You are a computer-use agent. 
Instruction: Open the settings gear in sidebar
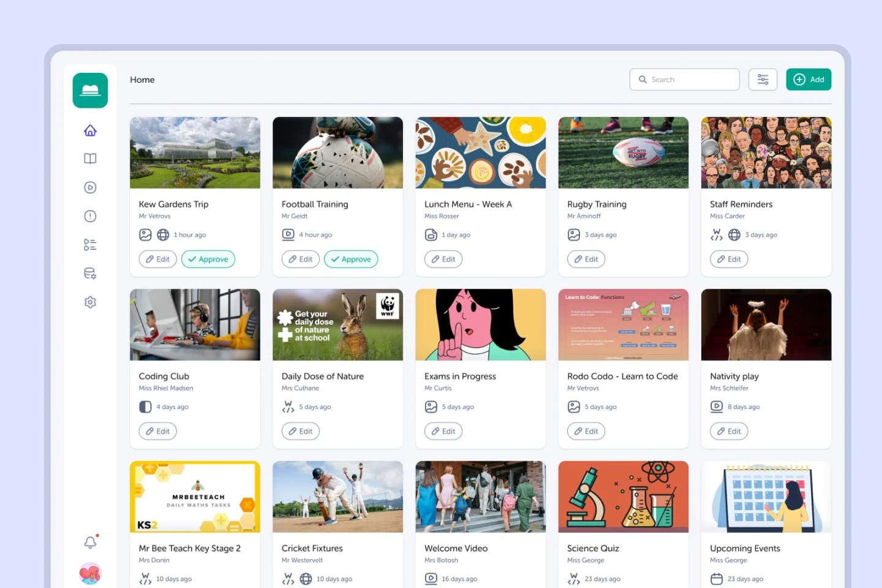coord(90,302)
